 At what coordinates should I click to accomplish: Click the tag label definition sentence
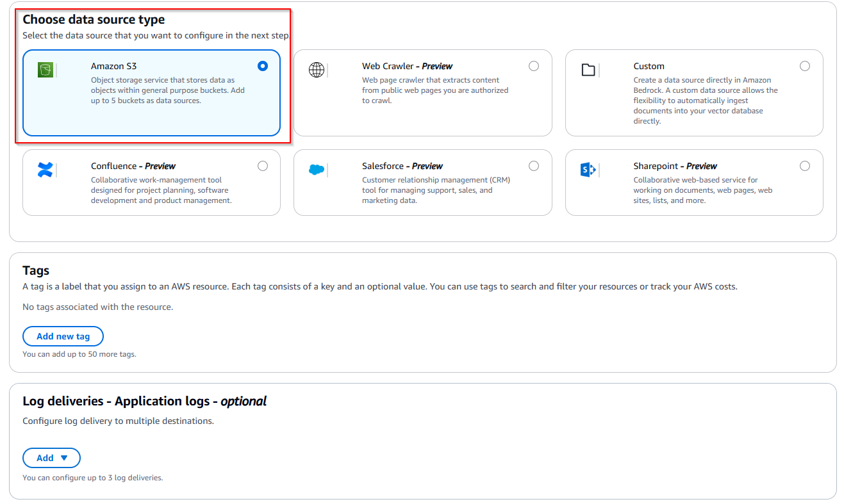pyautogui.click(x=380, y=286)
